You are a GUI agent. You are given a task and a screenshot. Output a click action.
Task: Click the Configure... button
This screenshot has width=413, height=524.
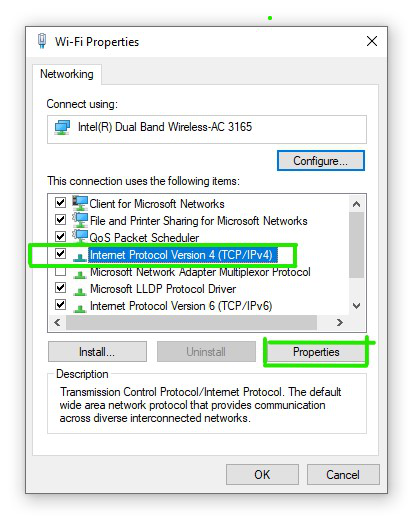[320, 161]
